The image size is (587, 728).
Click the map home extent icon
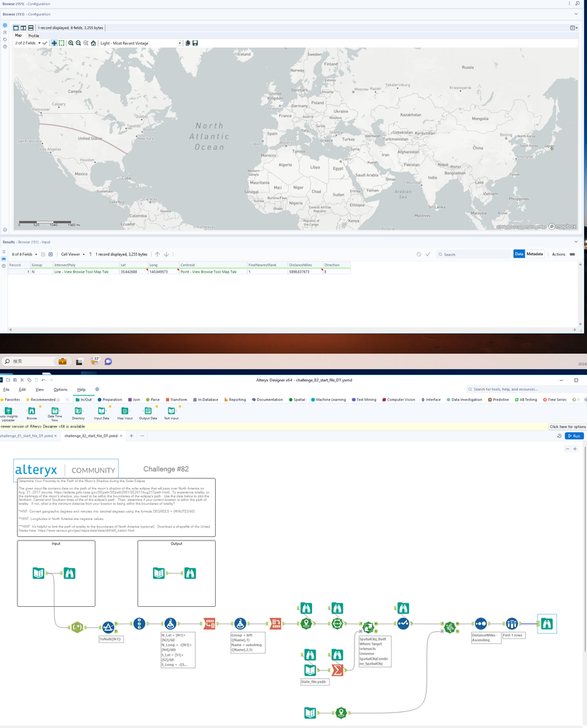tap(93, 43)
